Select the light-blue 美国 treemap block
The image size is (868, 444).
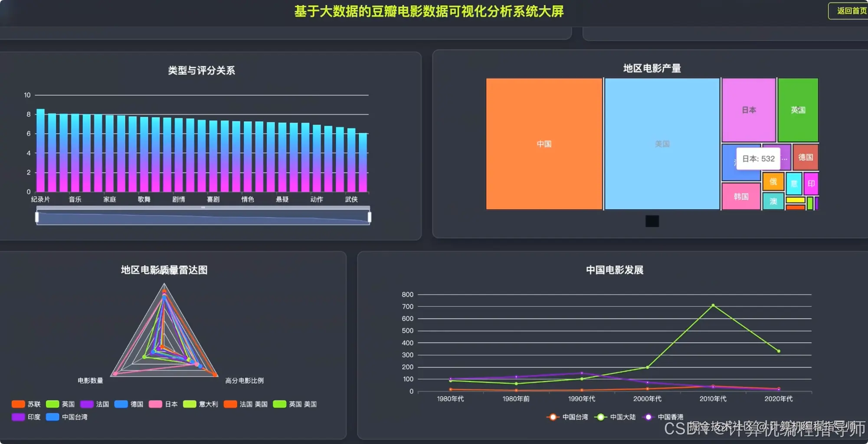click(x=662, y=144)
